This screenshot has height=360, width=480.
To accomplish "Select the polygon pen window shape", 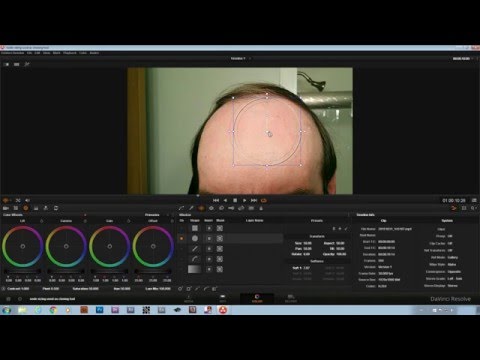I will pos(195,249).
